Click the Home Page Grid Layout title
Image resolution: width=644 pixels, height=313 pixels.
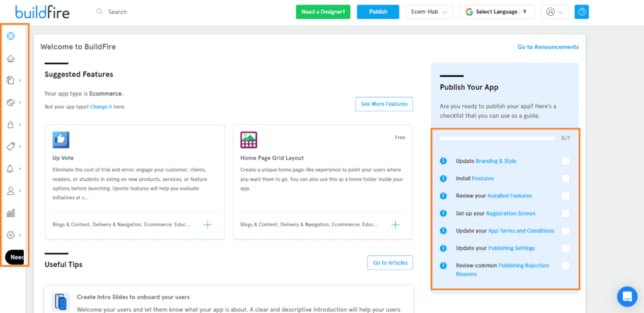pyautogui.click(x=272, y=158)
